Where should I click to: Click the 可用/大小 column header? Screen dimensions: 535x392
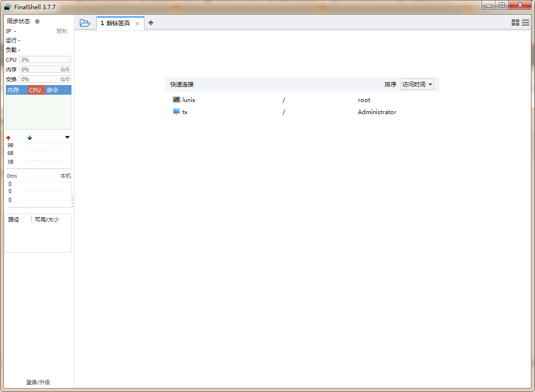(47, 220)
